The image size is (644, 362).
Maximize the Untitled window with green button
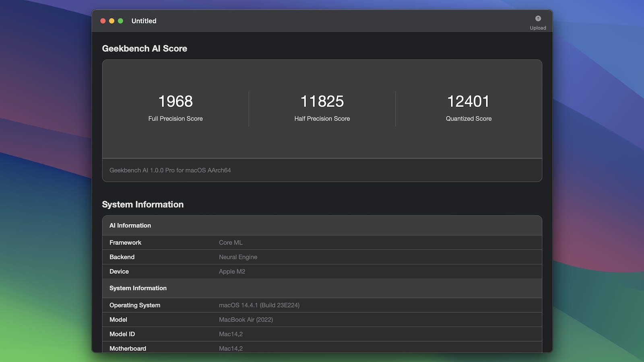(120, 21)
